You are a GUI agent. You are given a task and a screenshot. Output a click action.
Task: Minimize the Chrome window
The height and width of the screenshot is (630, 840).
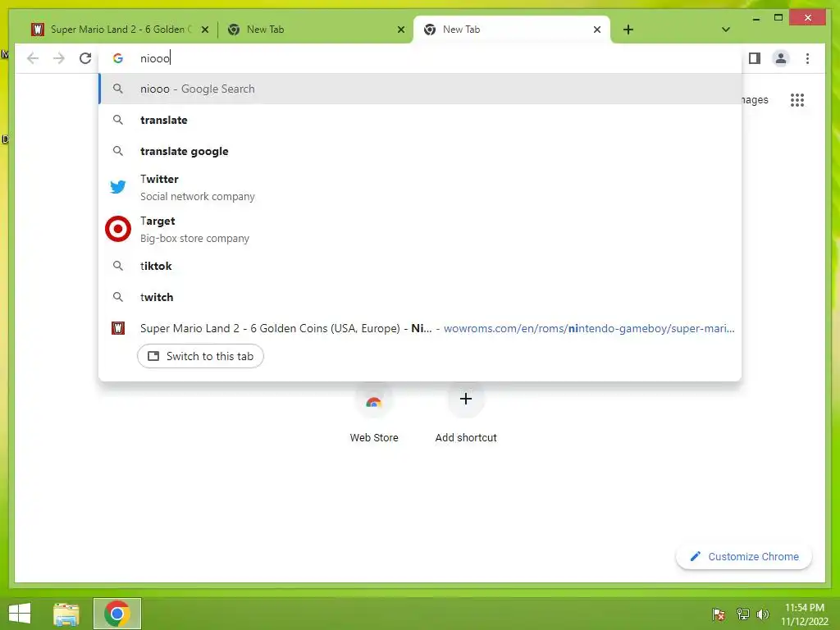[756, 18]
